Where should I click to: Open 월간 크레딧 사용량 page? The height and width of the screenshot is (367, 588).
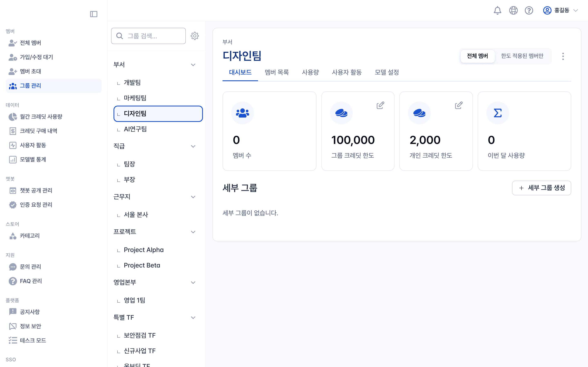click(x=41, y=116)
